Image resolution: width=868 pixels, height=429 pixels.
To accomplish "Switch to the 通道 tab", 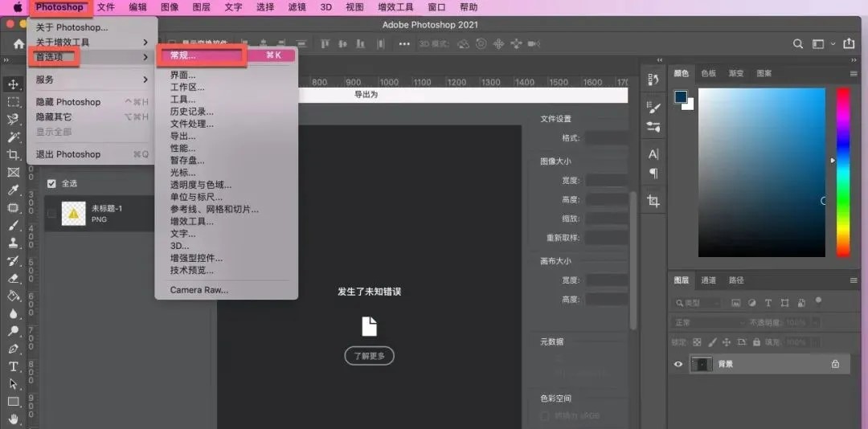I will click(x=709, y=280).
